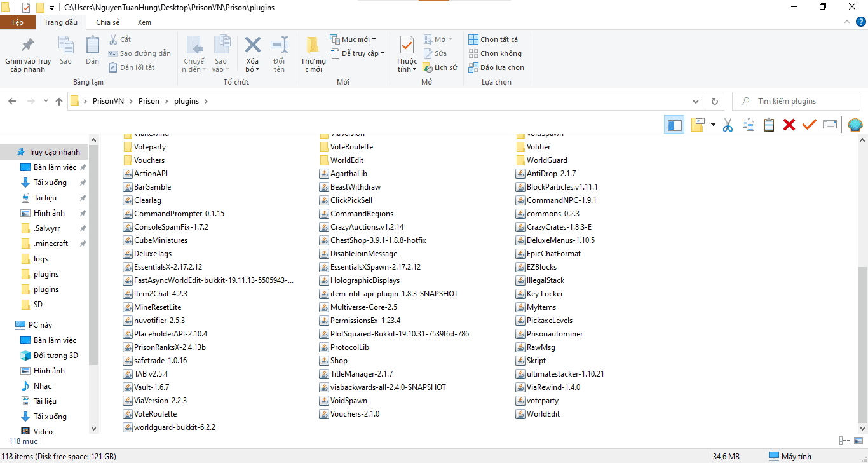Open Nhạc in the sidebar
Image resolution: width=868 pixels, height=463 pixels.
[43, 386]
